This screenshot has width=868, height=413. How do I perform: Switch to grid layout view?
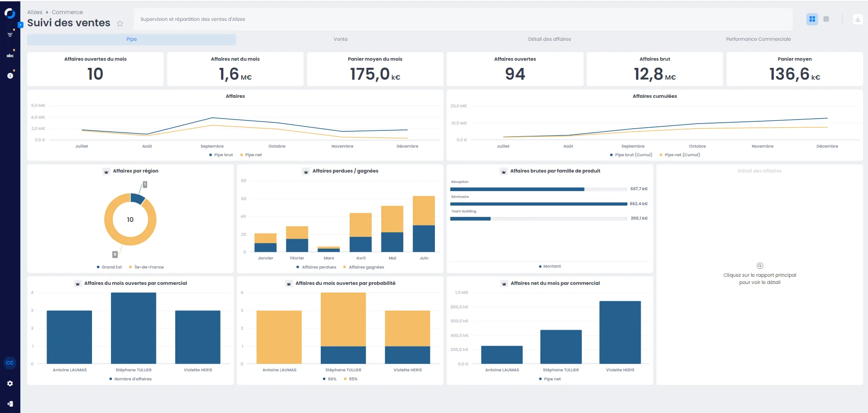pyautogui.click(x=812, y=19)
